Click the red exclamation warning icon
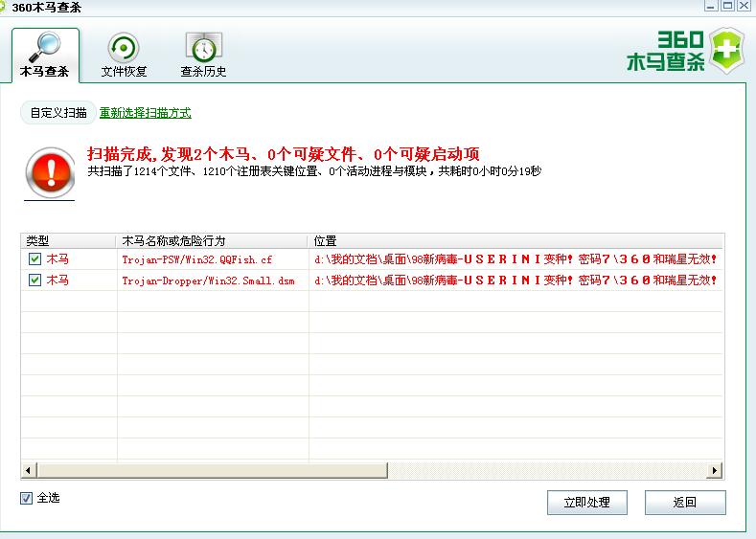The width and height of the screenshot is (756, 539). [50, 172]
